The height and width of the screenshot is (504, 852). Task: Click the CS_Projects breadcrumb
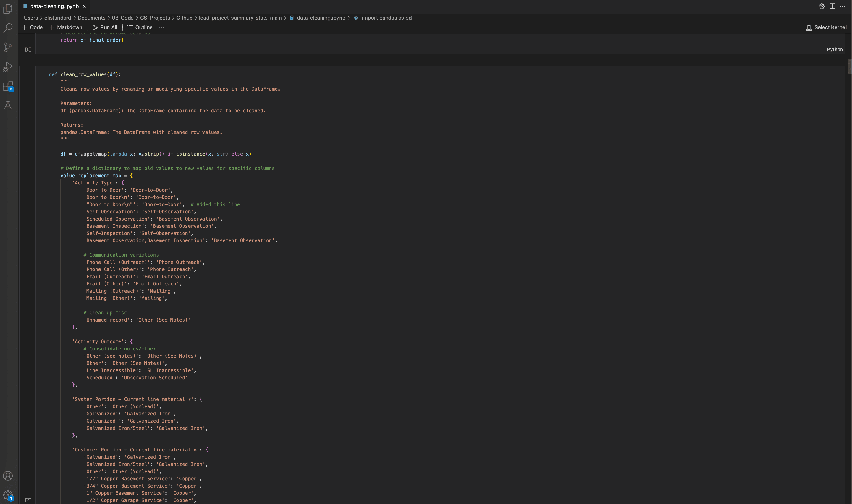point(155,18)
